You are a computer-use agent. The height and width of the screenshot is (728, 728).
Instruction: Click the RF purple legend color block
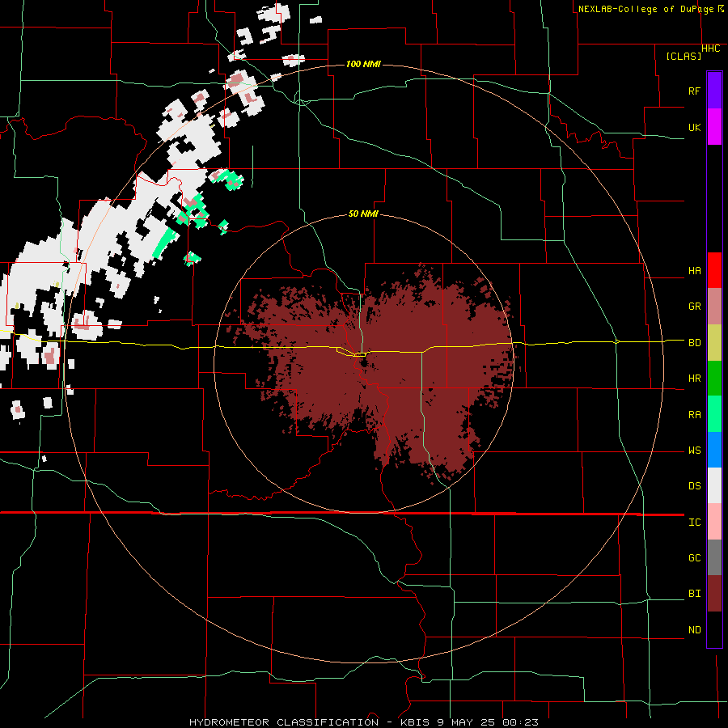tap(714, 91)
